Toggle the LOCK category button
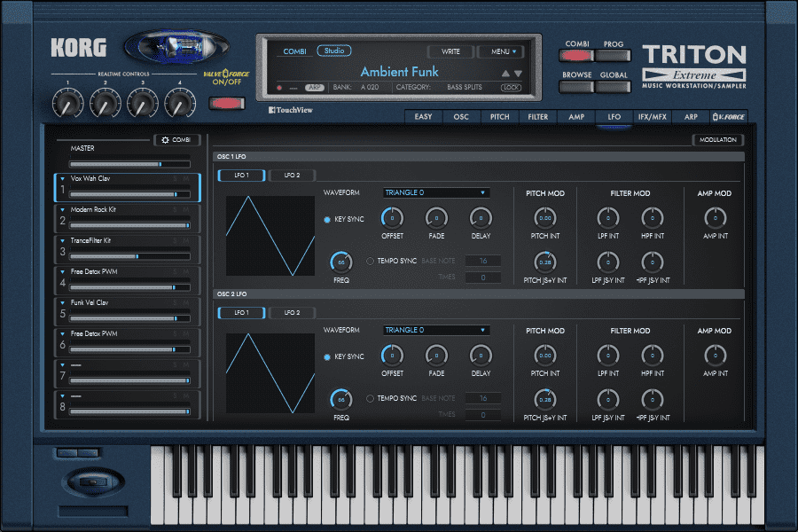798x532 pixels. coord(511,88)
